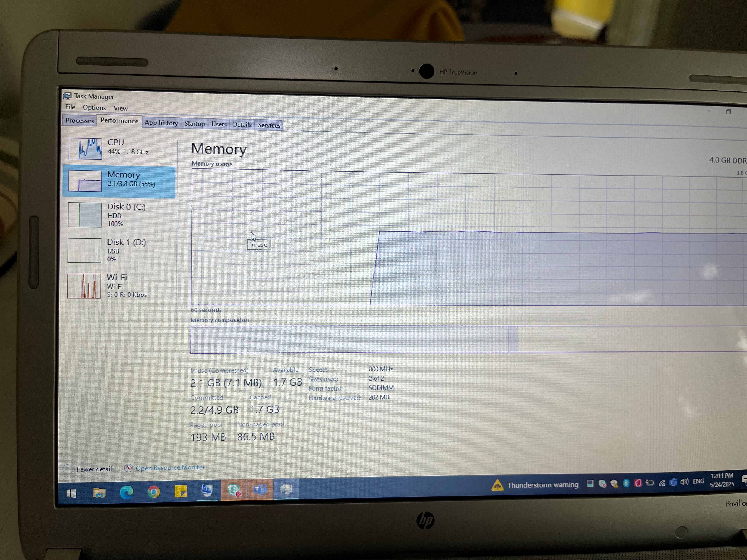This screenshot has width=747, height=560.
Task: Click the 'SODIMM' form factor value
Action: click(x=381, y=388)
